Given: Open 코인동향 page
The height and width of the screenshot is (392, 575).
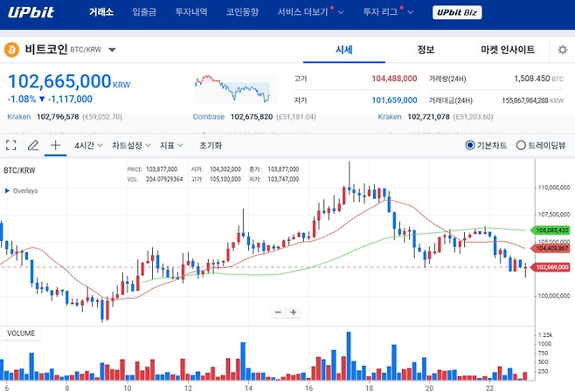Looking at the screenshot, I should (x=242, y=12).
